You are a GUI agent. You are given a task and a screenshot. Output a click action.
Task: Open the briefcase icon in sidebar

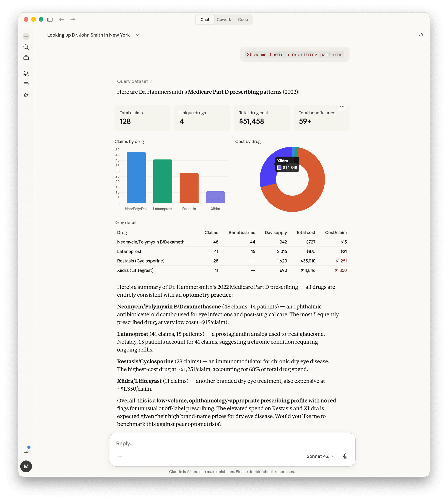(x=26, y=58)
